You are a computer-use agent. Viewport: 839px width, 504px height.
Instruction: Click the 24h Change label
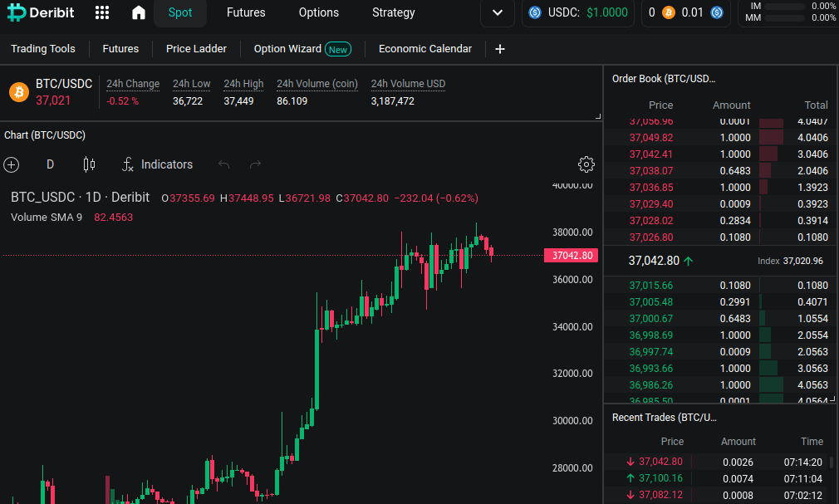[x=133, y=84]
